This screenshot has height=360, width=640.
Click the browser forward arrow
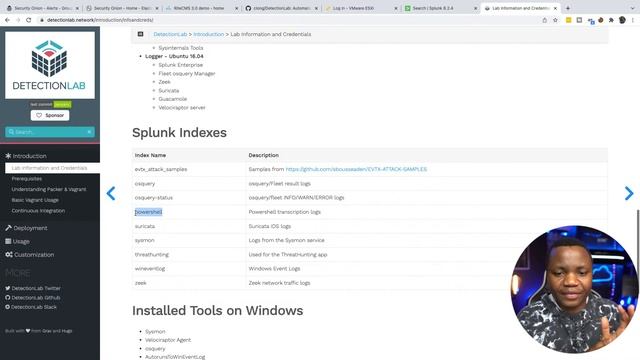[x=18, y=20]
